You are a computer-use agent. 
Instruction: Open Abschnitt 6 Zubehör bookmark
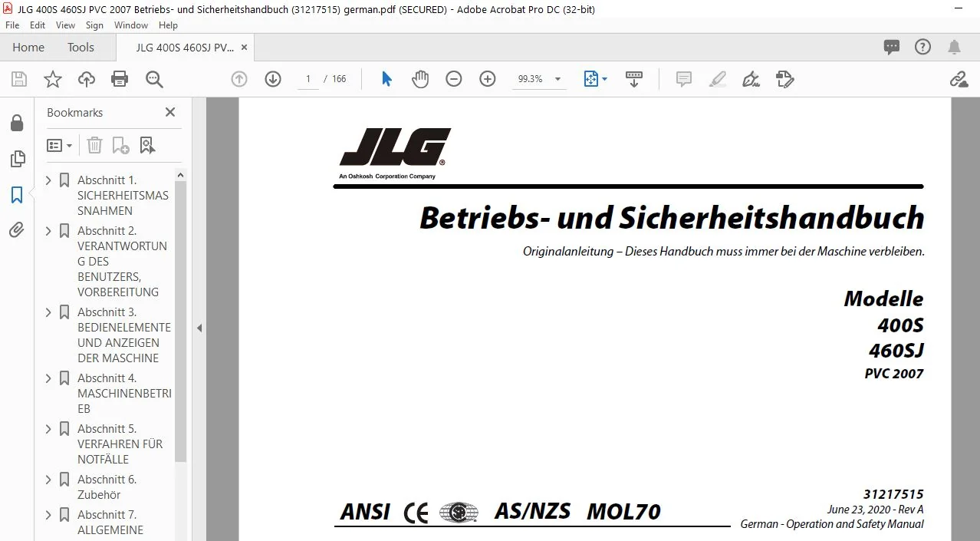(x=107, y=487)
